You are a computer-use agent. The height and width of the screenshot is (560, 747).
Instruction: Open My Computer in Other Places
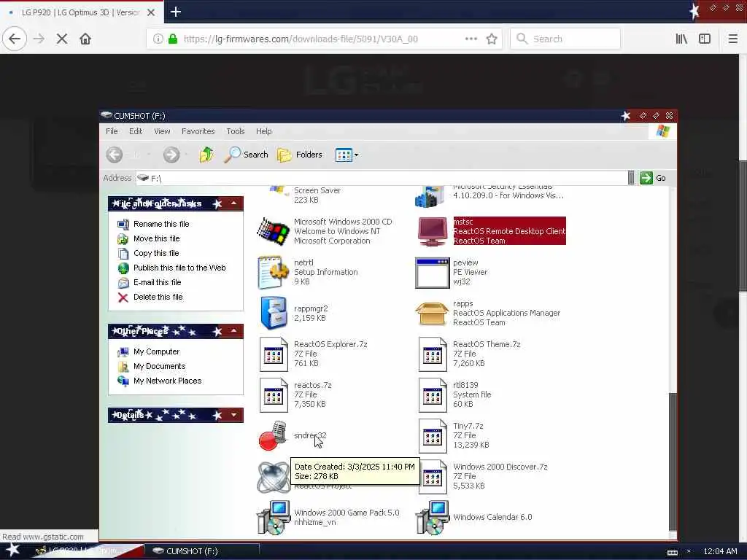click(156, 352)
